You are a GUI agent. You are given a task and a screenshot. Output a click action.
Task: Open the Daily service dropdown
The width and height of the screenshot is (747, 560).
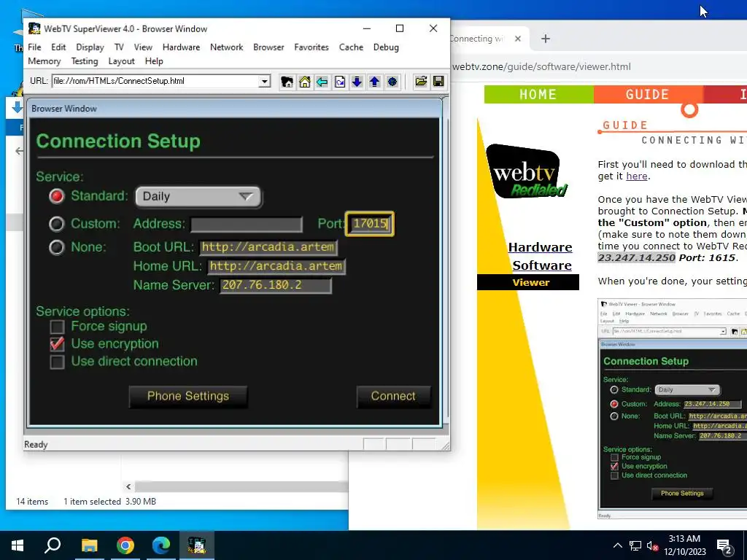(x=198, y=197)
